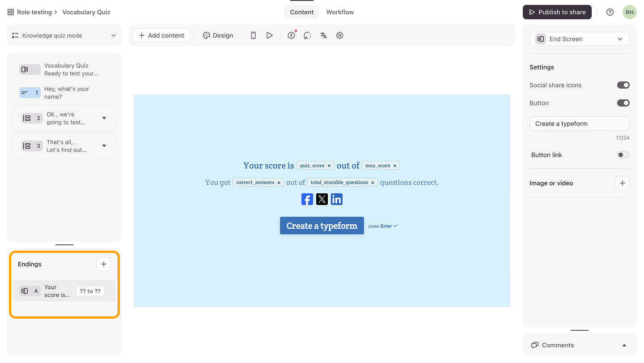Screen dimensions: 644x363
Task: Click the X share icon
Action: [x=322, y=199]
